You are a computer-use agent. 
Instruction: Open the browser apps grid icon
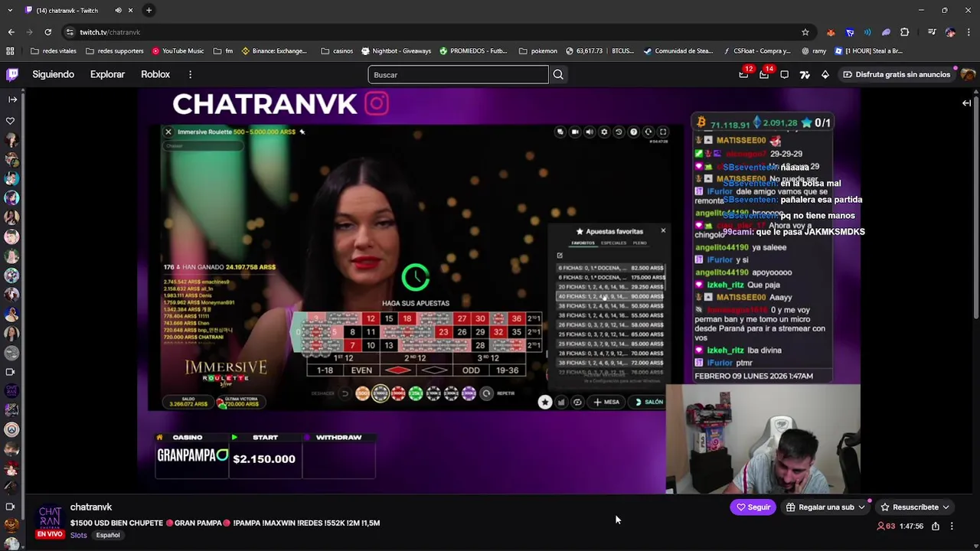(x=10, y=51)
